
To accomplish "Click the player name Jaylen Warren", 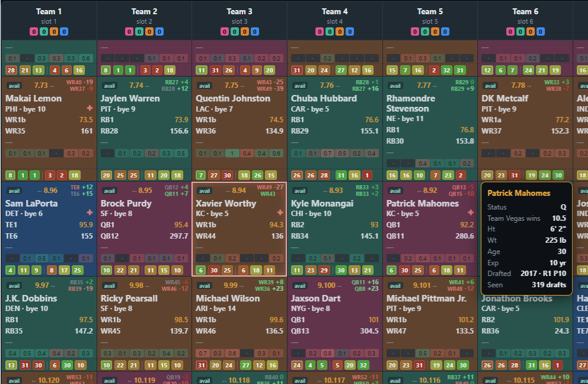I will (130, 99).
